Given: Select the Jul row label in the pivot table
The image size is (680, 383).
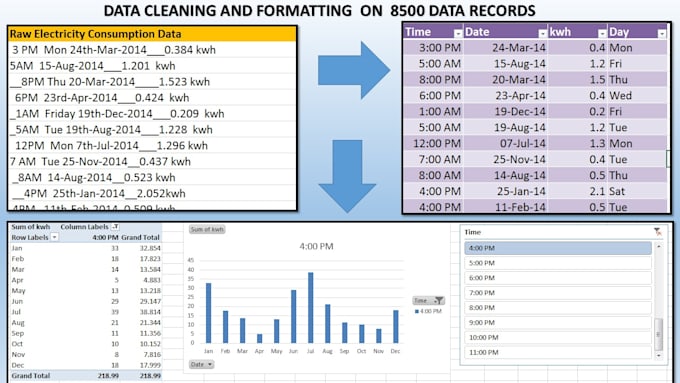Looking at the screenshot, I should [x=16, y=312].
